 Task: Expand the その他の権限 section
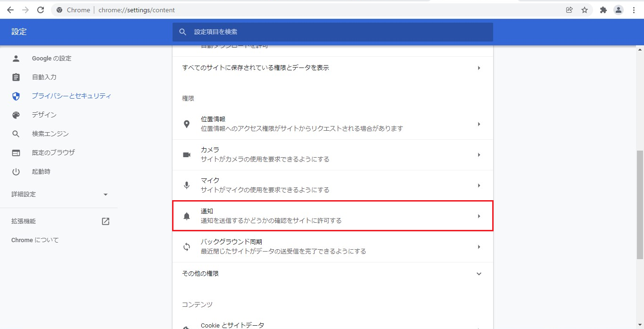(479, 274)
